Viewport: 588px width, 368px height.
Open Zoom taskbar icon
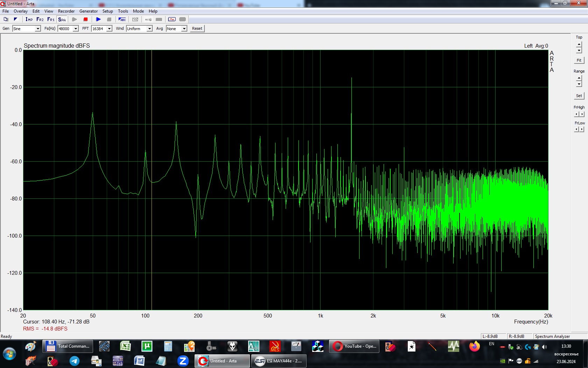[183, 361]
